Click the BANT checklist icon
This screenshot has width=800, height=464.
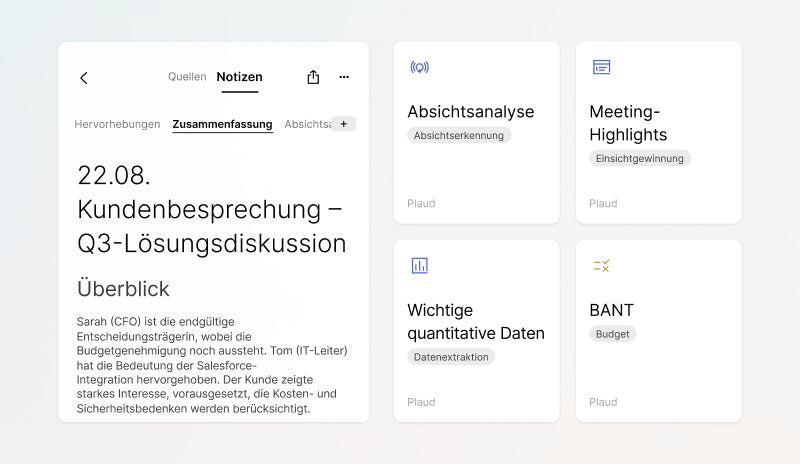(x=601, y=265)
